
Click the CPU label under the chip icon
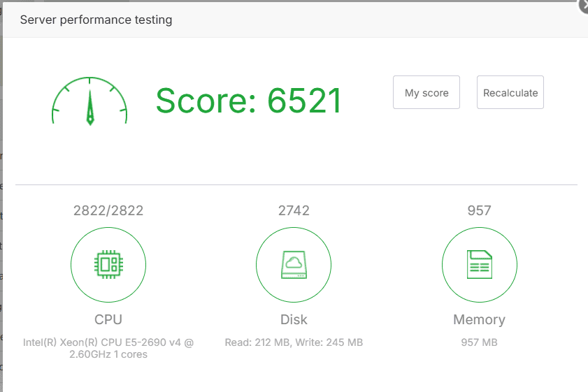point(108,319)
